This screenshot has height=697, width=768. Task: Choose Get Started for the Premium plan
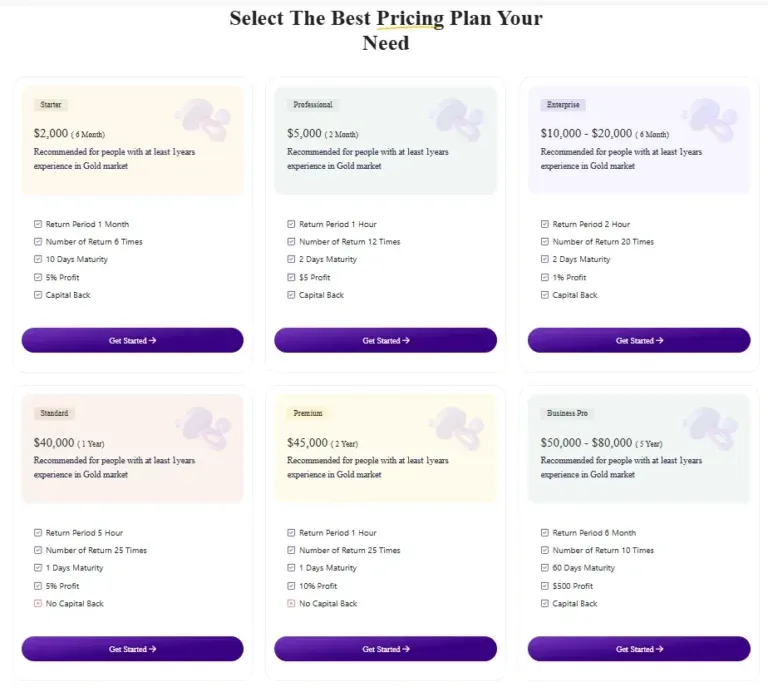(x=385, y=649)
